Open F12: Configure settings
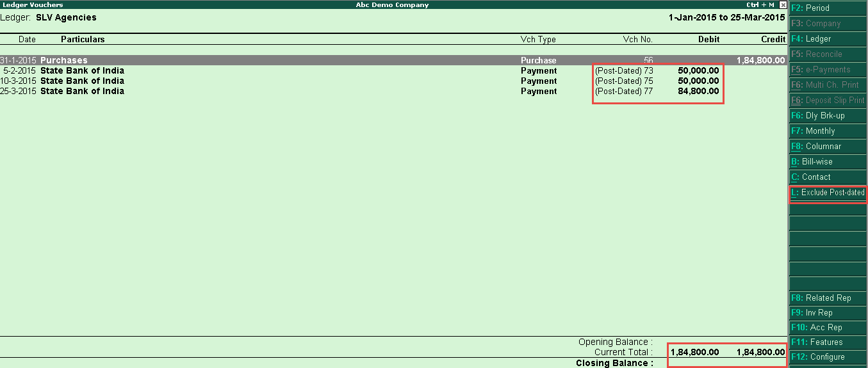Viewport: 868px width, 368px height. point(828,357)
